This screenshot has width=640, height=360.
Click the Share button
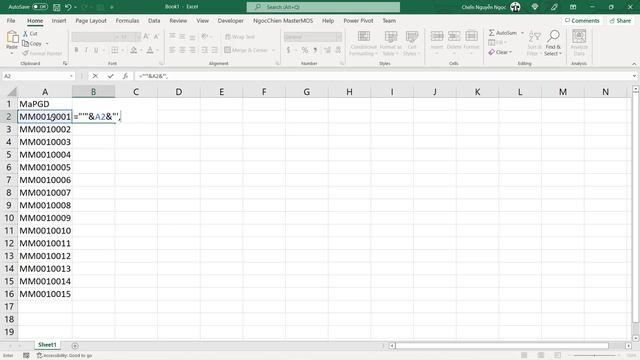pos(620,20)
